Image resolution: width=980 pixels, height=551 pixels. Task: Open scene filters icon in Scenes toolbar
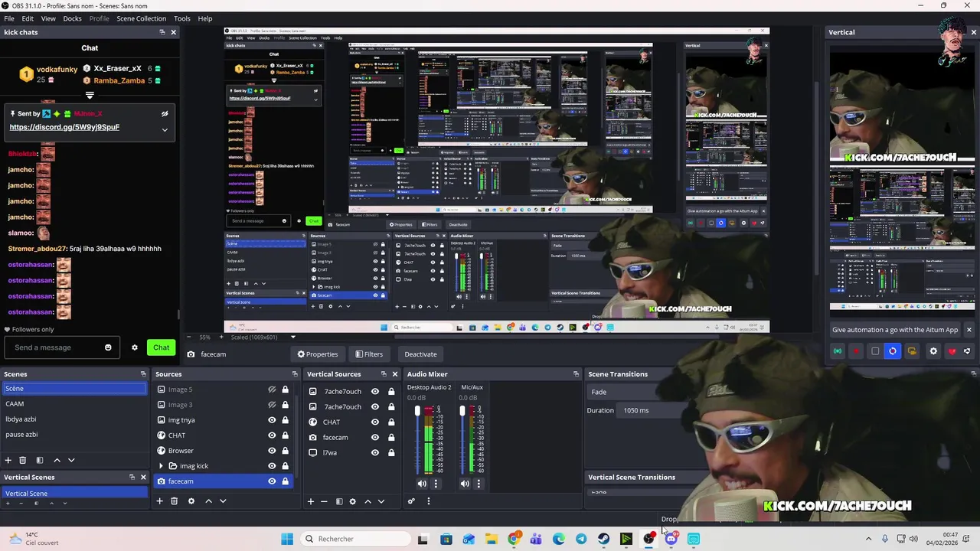(40, 460)
